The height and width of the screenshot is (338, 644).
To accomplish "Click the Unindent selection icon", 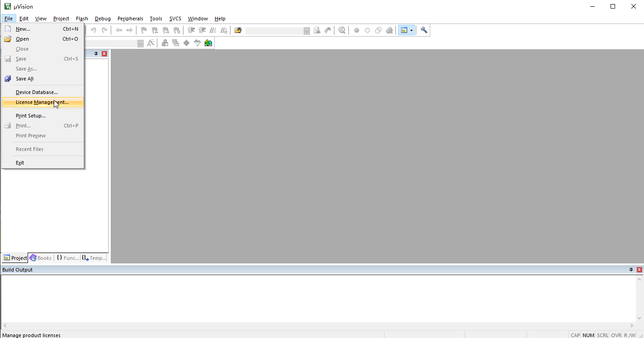I will click(x=202, y=30).
